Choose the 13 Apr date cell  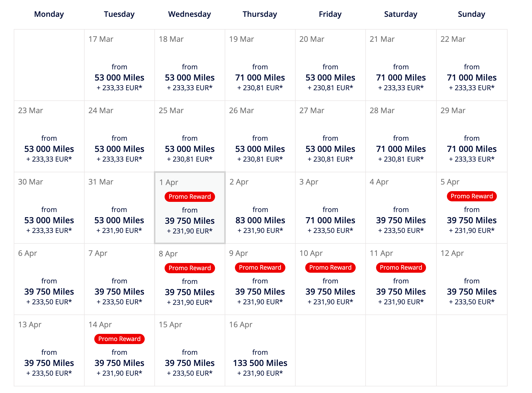(x=49, y=363)
